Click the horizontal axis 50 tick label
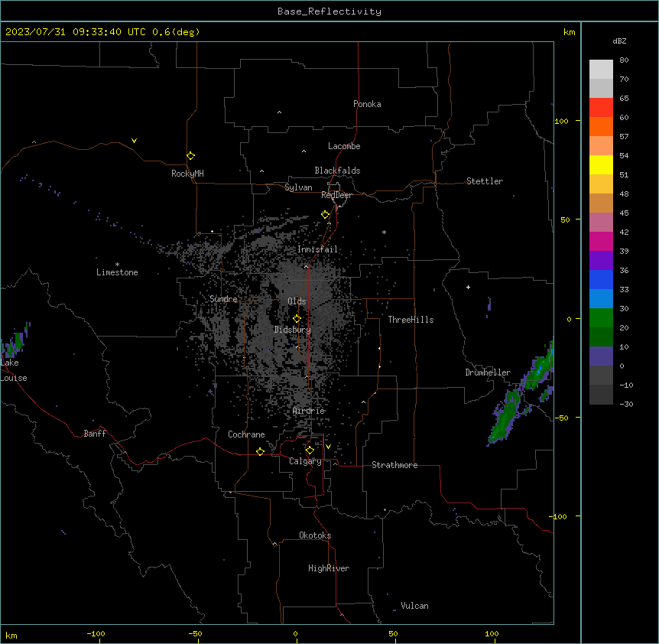Screen dimensions: 659x644 pos(393,633)
